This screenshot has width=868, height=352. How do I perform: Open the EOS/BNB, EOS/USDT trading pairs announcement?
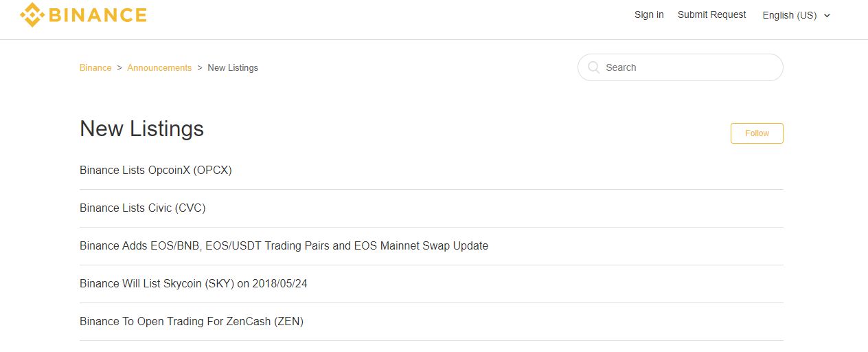click(x=284, y=245)
